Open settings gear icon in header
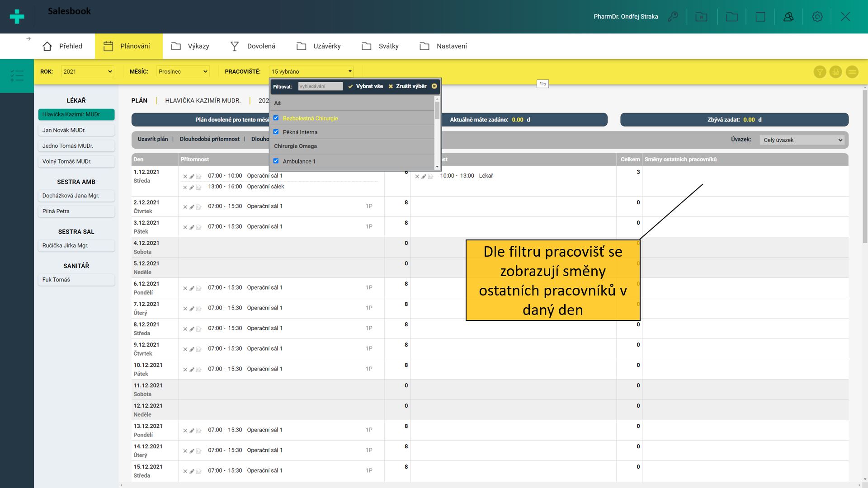The height and width of the screenshot is (488, 868). point(817,17)
